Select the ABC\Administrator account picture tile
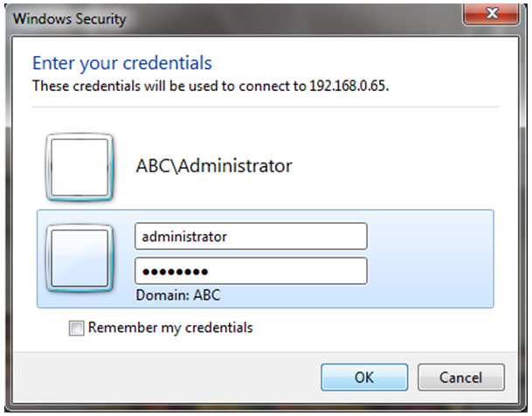Viewport: 532px width, 416px height. tap(79, 167)
